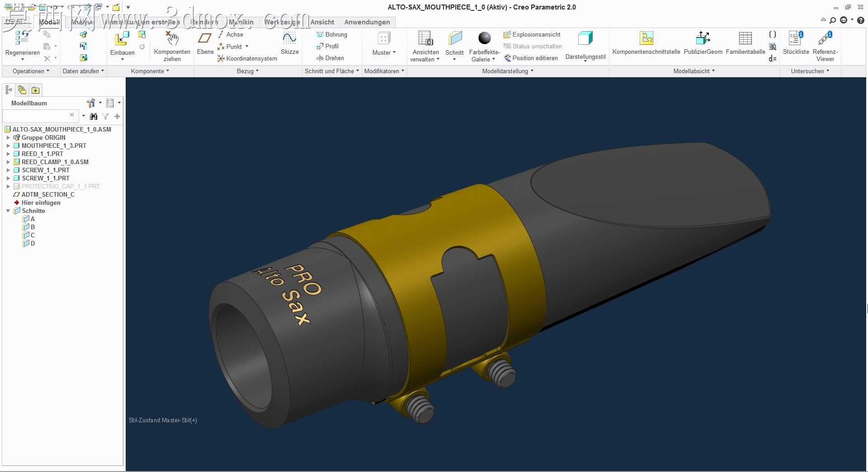Click the plus icon beside the filter
Viewport: 868px width, 472px height.
point(117,117)
